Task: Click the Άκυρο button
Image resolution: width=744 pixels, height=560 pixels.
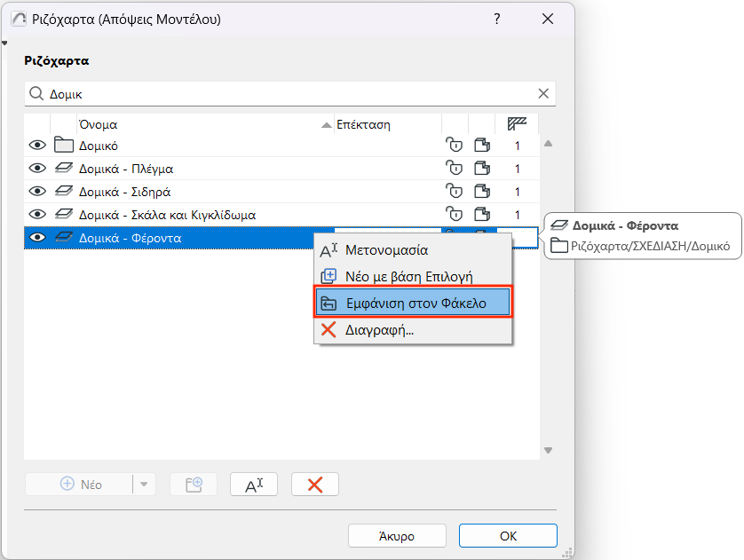Action: [x=397, y=536]
